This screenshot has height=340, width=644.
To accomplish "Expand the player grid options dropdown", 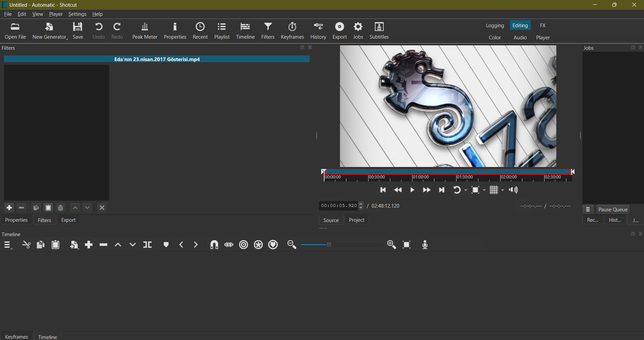I will click(503, 190).
